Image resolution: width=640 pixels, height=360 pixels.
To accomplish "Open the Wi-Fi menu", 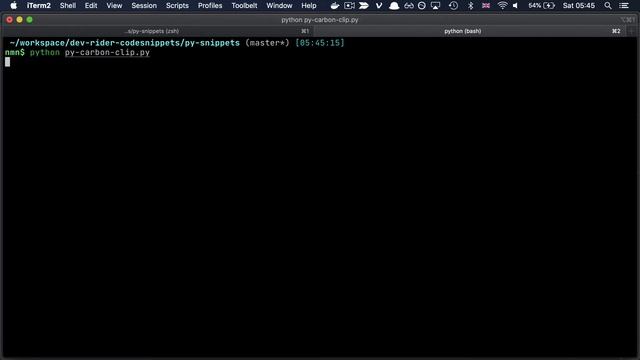I will click(x=502, y=6).
